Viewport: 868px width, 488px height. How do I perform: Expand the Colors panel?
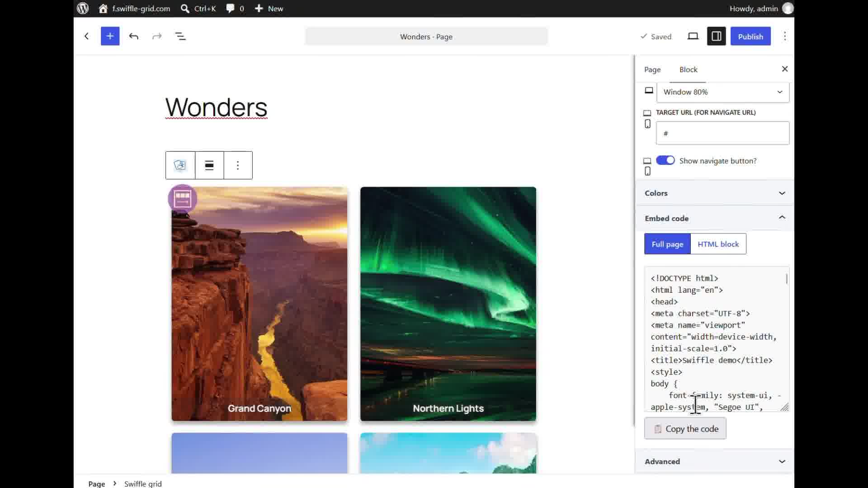point(715,193)
